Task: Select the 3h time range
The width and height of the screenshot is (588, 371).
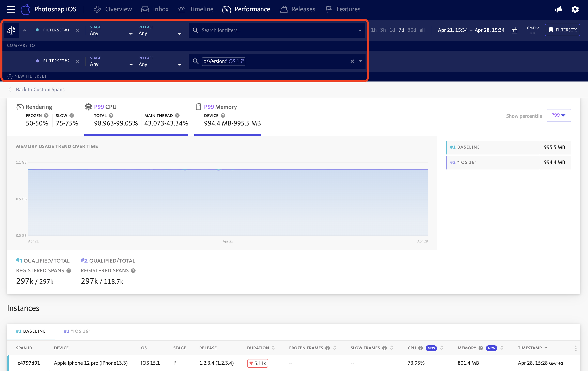Action: [x=383, y=30]
